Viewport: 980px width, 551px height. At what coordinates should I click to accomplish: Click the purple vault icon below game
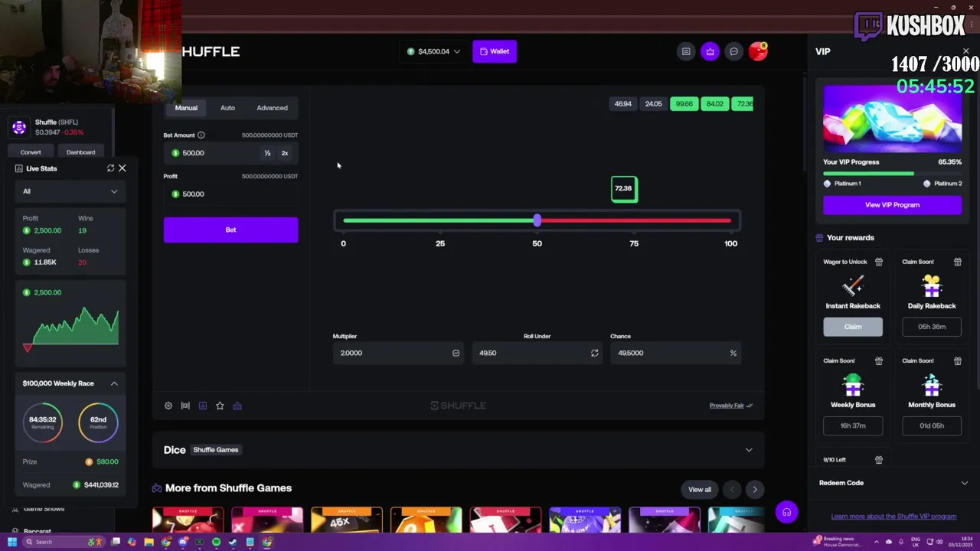click(237, 406)
